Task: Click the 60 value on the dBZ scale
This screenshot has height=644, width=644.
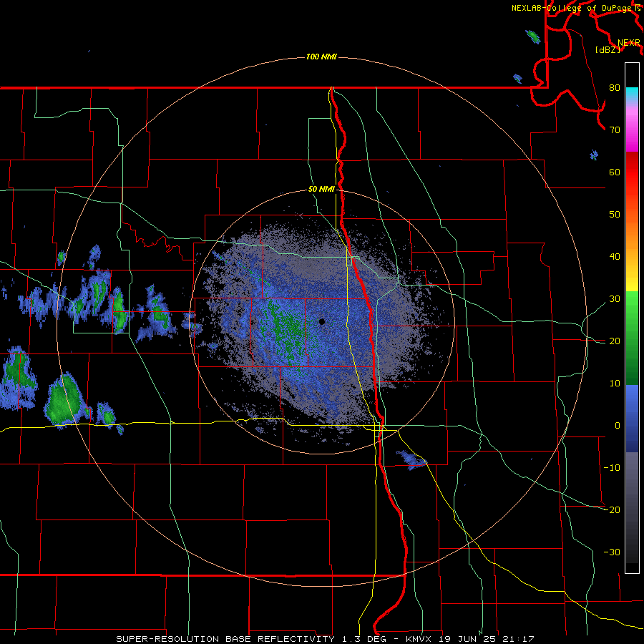Action: tap(615, 172)
